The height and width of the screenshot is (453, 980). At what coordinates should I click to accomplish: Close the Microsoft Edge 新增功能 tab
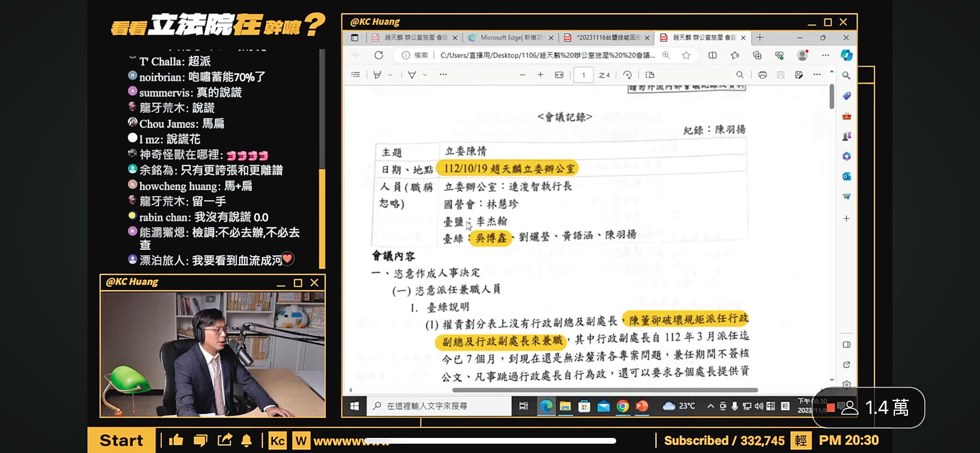click(551, 38)
